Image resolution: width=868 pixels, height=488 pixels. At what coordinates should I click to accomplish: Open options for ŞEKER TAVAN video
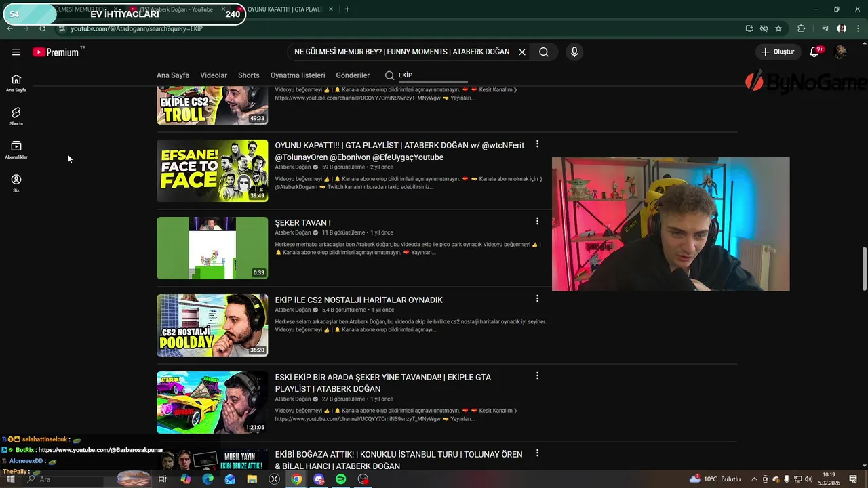537,221
